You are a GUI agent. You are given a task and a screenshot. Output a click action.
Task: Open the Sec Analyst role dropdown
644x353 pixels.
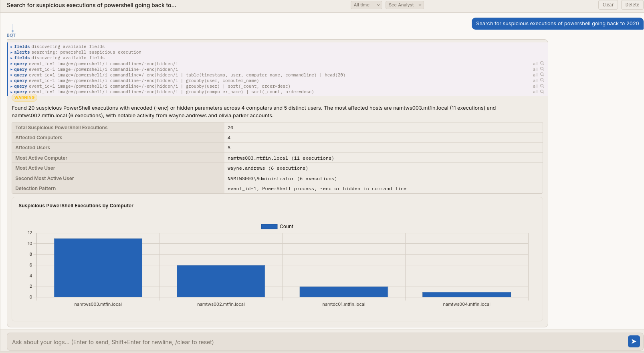405,5
